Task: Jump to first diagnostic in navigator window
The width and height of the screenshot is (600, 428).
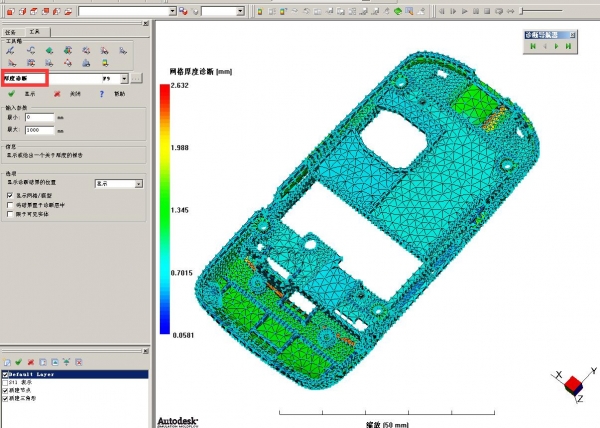Action: coord(533,46)
